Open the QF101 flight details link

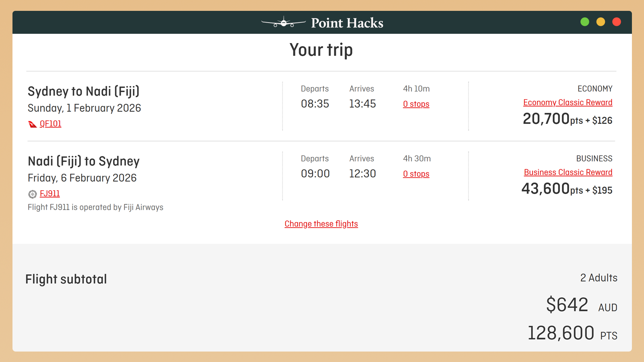51,124
